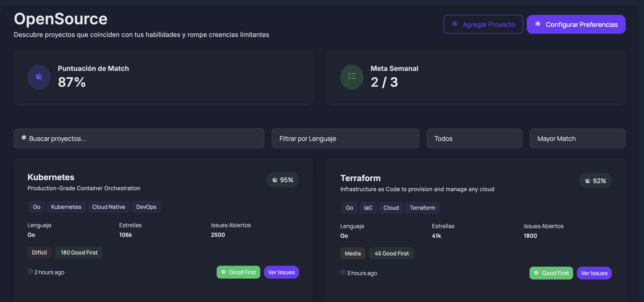The width and height of the screenshot is (644, 302).
Task: Click the plus icon in Agregar Proyecto
Action: tap(454, 24)
